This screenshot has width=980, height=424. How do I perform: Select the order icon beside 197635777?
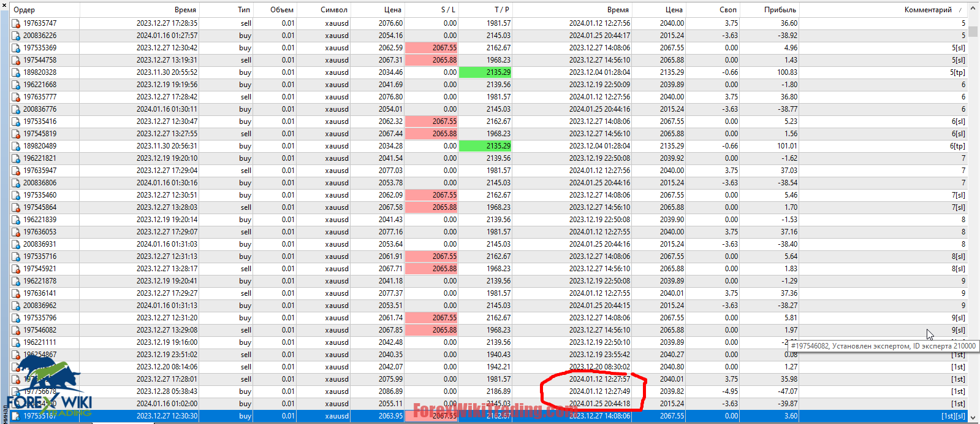coord(16,97)
